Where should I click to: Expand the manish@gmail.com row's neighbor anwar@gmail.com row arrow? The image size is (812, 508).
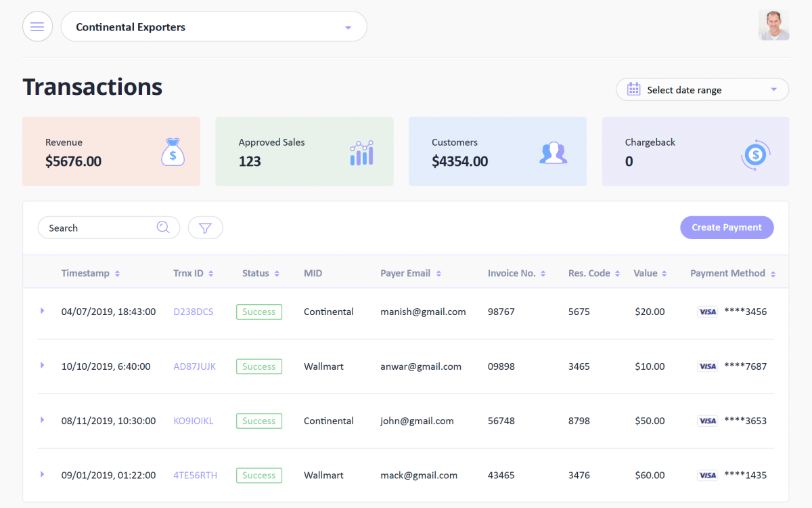(42, 365)
